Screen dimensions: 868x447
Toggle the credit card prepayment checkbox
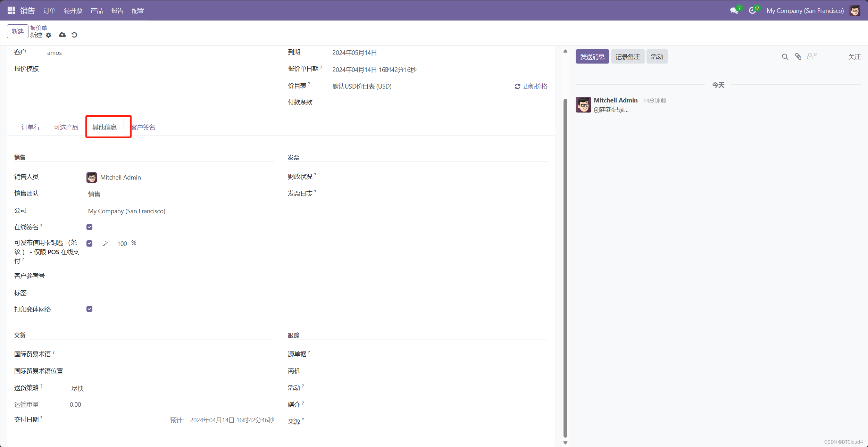[89, 243]
